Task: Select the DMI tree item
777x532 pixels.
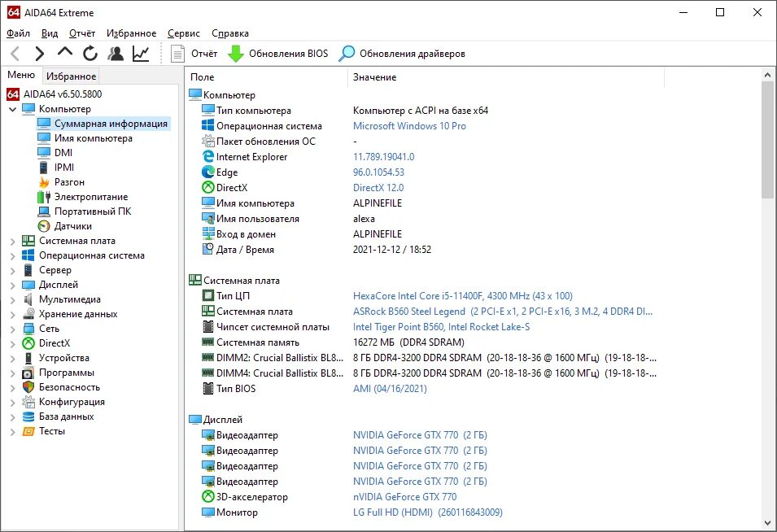Action: [63, 153]
